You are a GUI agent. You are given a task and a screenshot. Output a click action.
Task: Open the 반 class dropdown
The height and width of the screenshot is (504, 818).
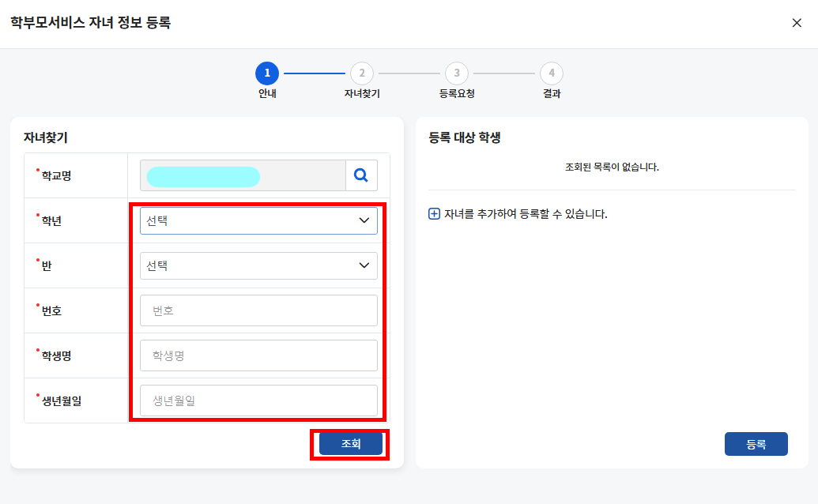click(x=258, y=265)
